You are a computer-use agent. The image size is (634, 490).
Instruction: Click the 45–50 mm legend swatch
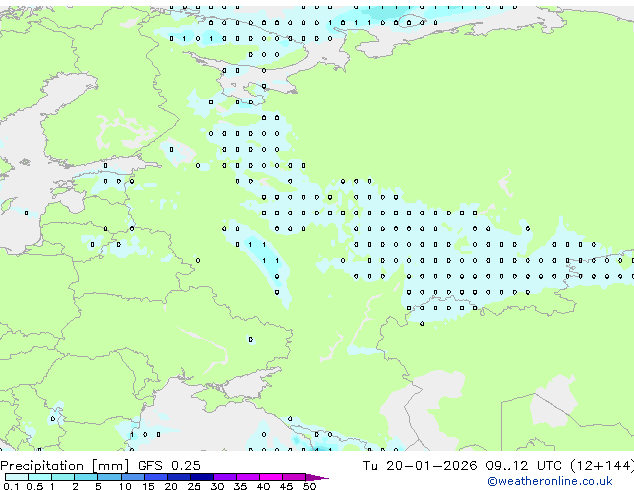click(x=294, y=477)
